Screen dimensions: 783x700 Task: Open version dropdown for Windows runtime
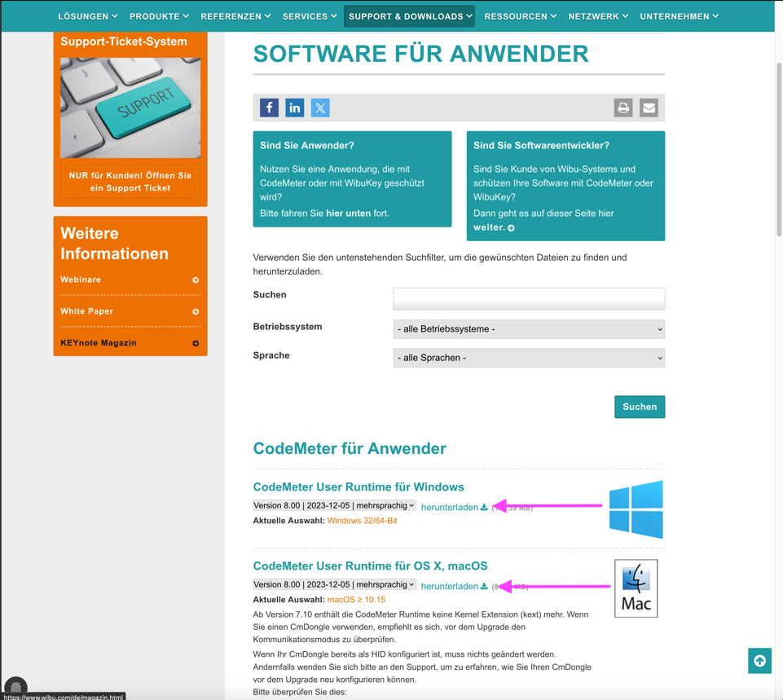pos(334,505)
